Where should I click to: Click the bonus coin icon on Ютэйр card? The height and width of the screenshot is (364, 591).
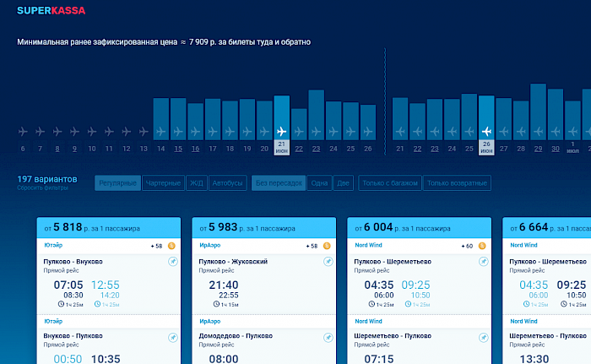click(171, 246)
